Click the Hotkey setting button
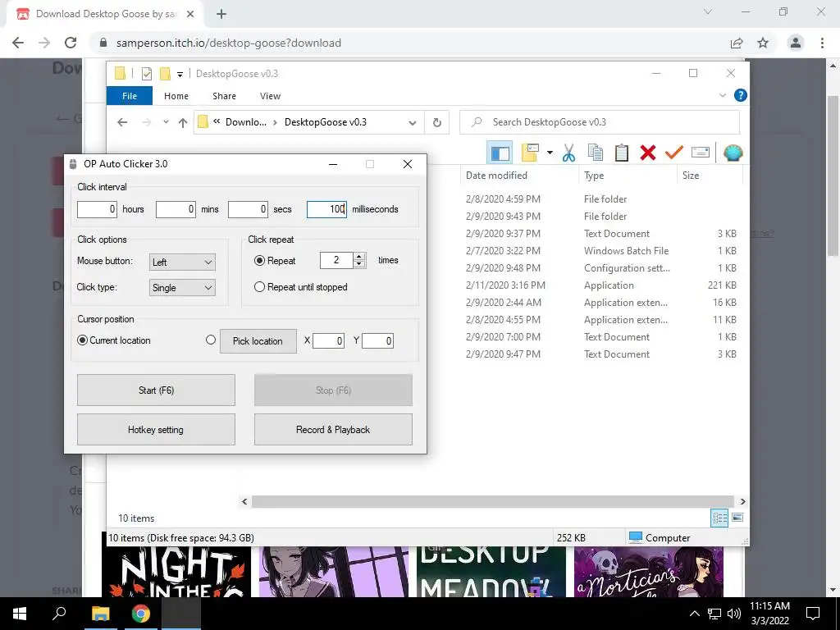 point(156,429)
